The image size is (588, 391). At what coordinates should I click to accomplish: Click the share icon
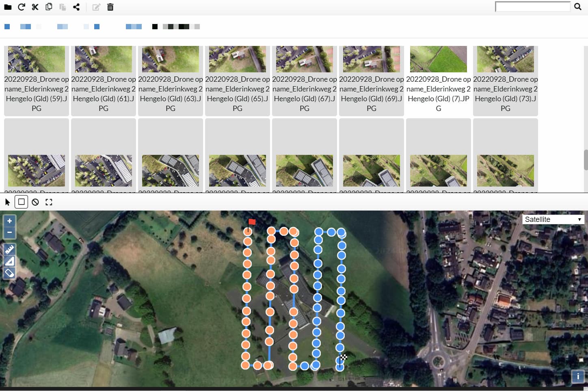(x=76, y=7)
